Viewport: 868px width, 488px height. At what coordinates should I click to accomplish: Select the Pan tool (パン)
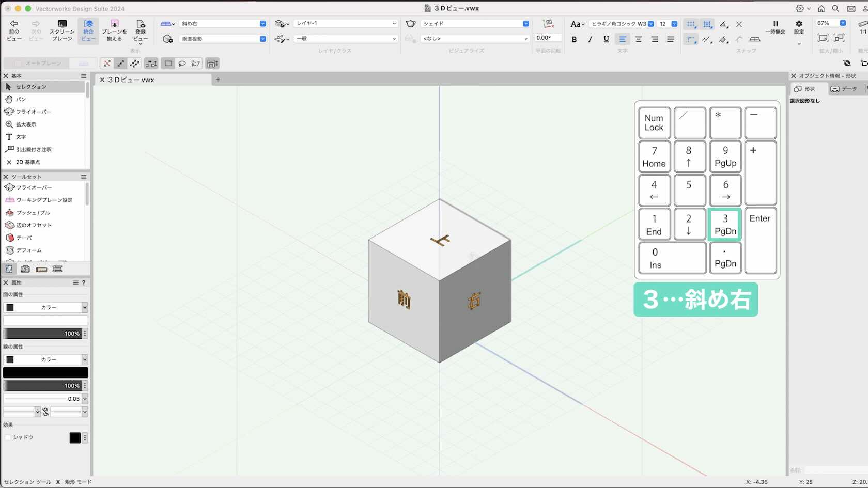44,99
